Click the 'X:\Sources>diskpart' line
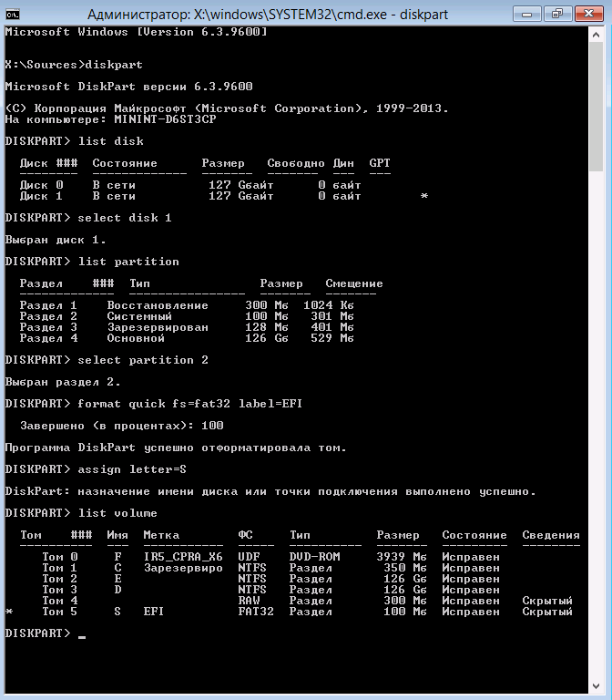Image resolution: width=612 pixels, height=700 pixels. tap(74, 65)
